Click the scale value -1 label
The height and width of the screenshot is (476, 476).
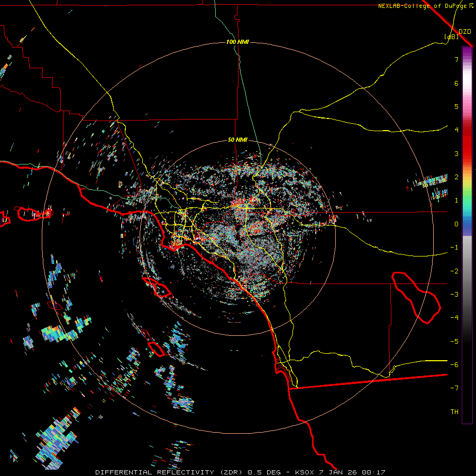click(x=454, y=248)
